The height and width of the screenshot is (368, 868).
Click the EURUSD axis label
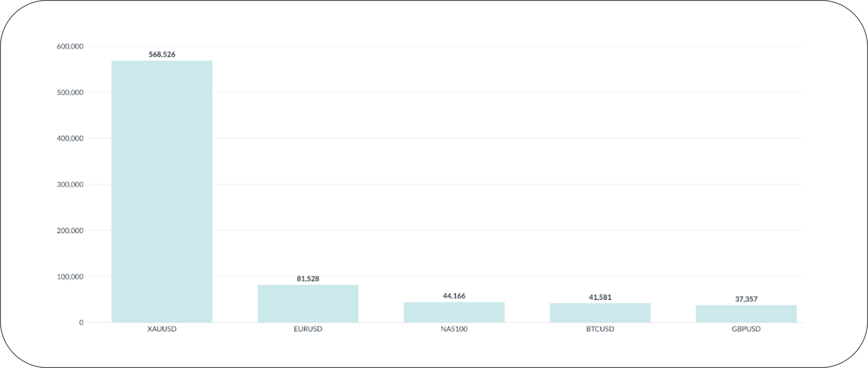[308, 329]
